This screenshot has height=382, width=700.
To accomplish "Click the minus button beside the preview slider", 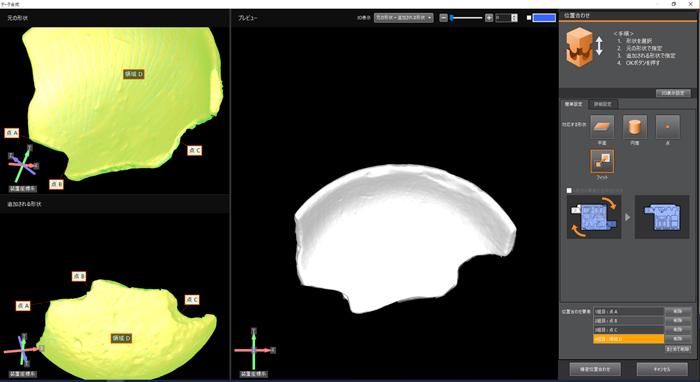I will pos(443,18).
